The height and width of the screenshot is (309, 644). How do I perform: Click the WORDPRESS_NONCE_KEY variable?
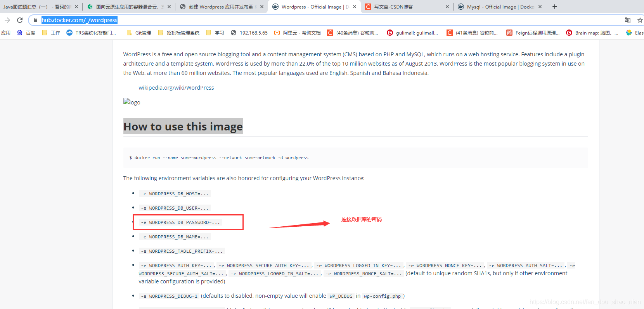click(x=445, y=266)
